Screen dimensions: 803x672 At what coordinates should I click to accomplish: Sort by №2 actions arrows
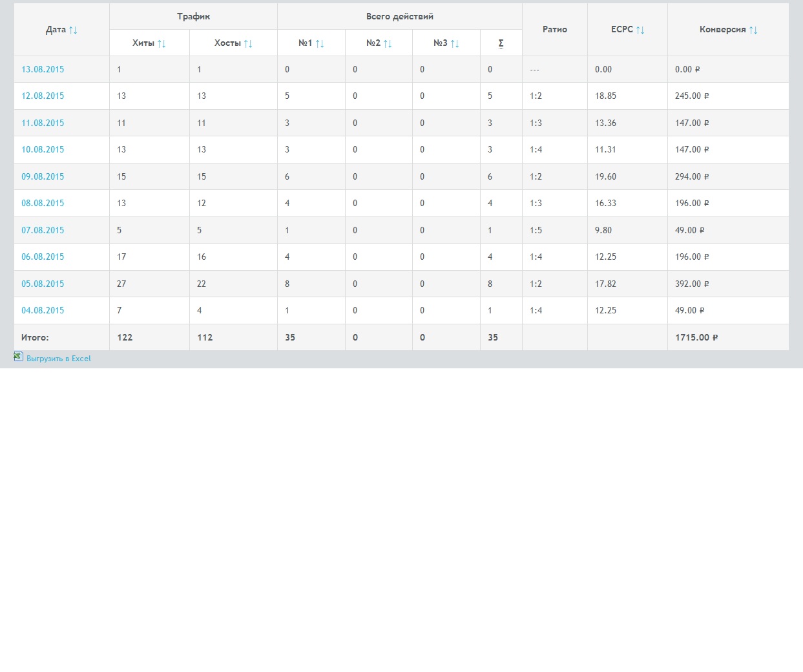pyautogui.click(x=388, y=44)
